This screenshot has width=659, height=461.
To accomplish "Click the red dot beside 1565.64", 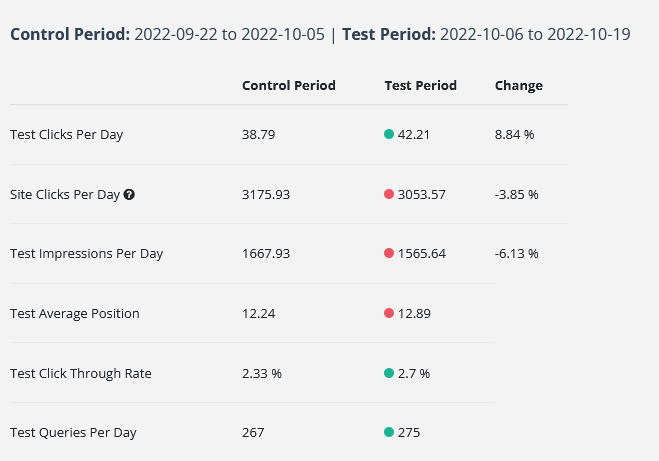I will point(389,254).
